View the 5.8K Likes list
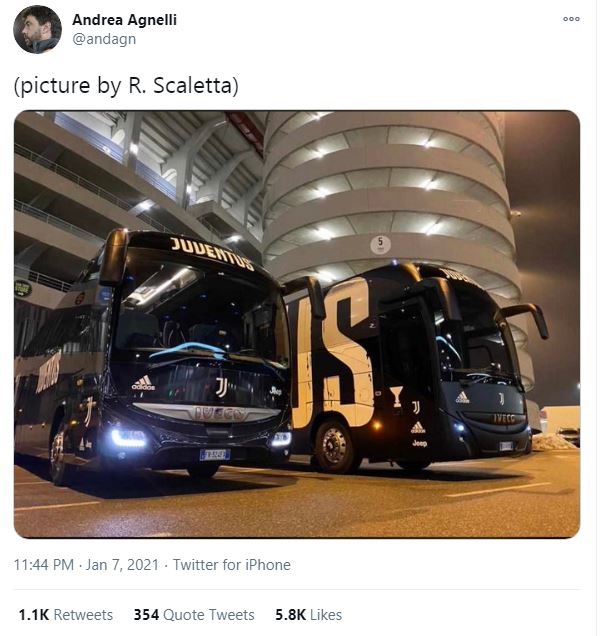The width and height of the screenshot is (603, 636). tap(308, 615)
